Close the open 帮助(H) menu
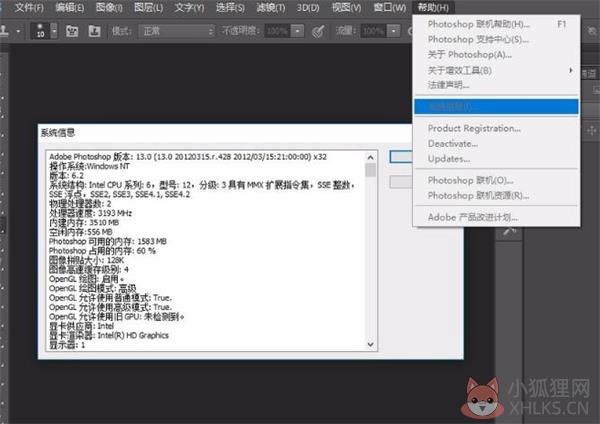Image resolution: width=600 pixels, height=424 pixels. pyautogui.click(x=433, y=7)
